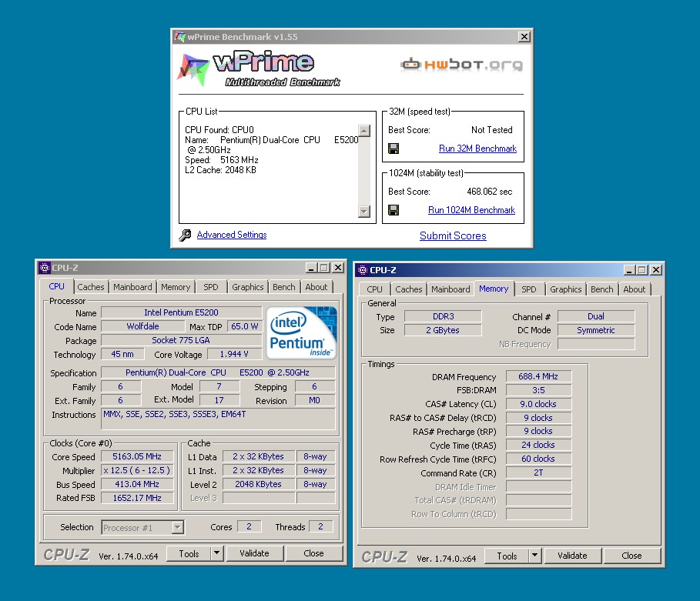Screen dimensions: 700x601
Task: Open Mainboard tab in Memory CPU-Z window
Action: (x=450, y=289)
